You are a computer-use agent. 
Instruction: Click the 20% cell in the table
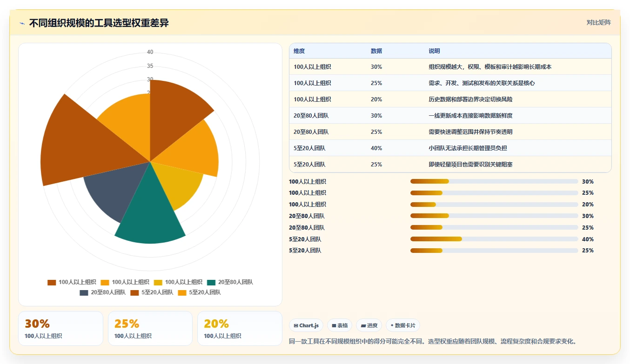(x=376, y=99)
